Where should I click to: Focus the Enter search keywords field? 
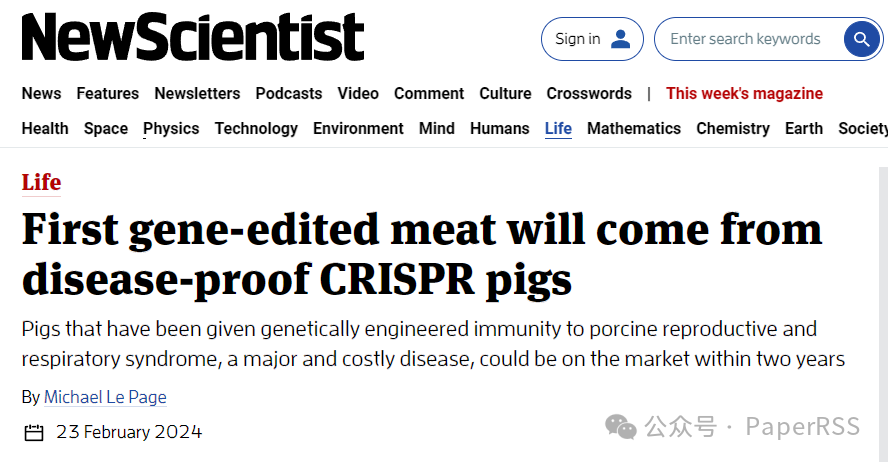click(745, 39)
